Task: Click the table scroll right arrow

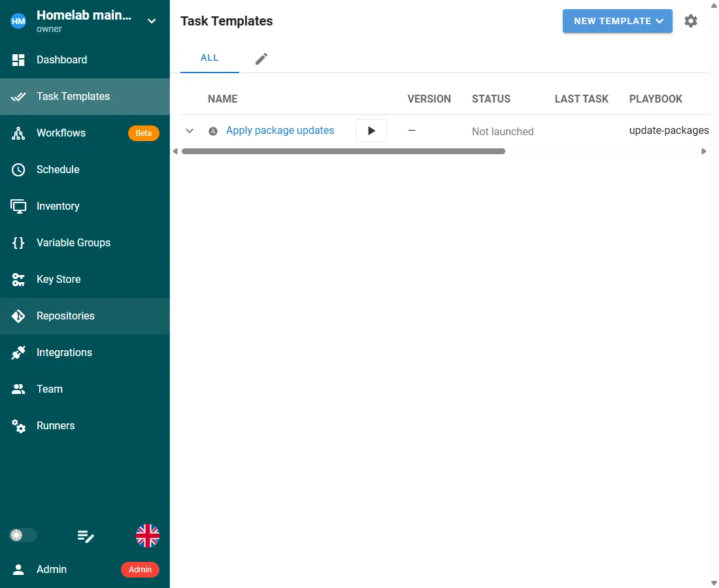Action: pos(704,151)
